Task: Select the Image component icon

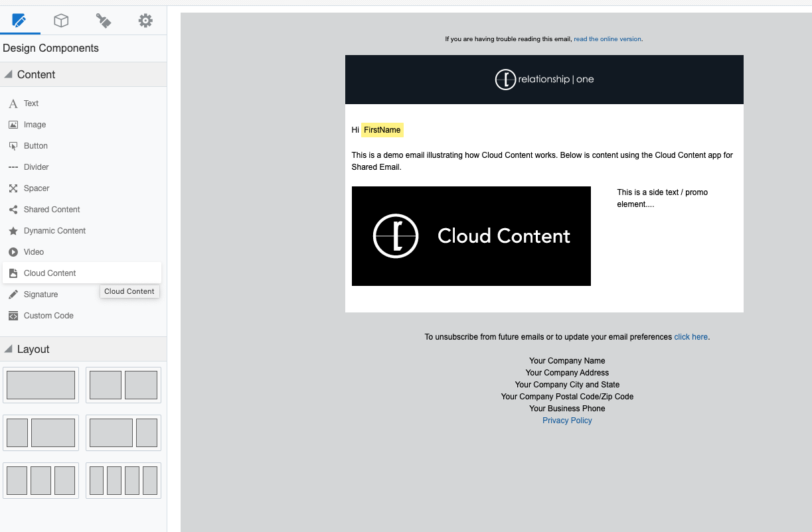Action: (13, 125)
